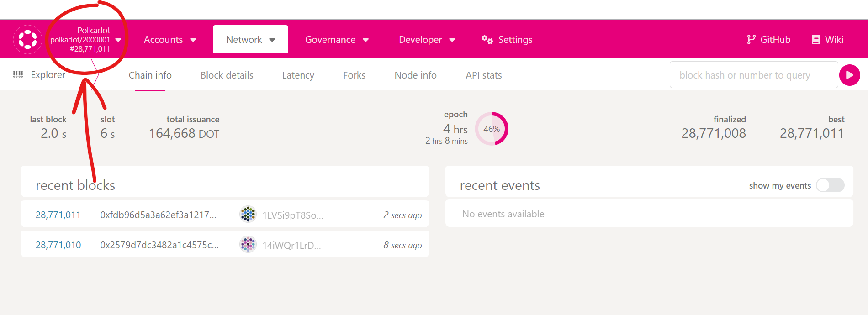This screenshot has width=868, height=315.
Task: Click the epoch 46% progress circle
Action: point(492,129)
